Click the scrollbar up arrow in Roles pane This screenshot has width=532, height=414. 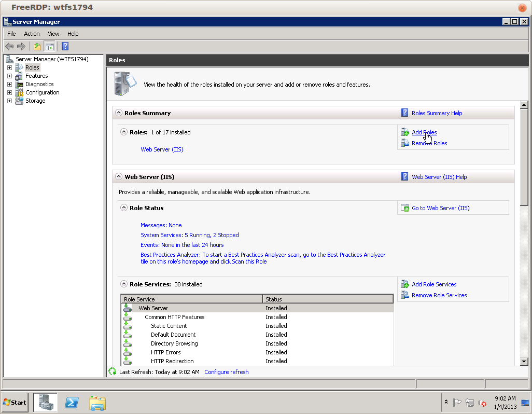coord(524,105)
